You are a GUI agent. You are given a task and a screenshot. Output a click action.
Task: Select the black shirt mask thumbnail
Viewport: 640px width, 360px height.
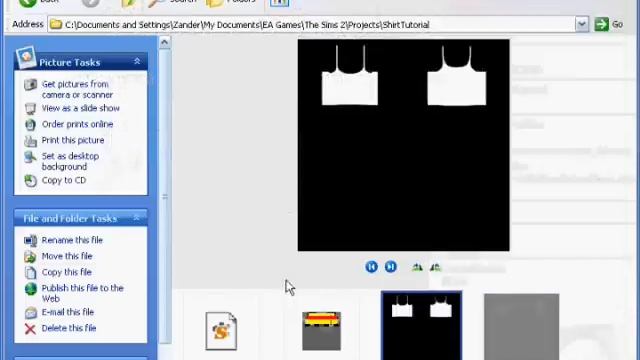(422, 326)
